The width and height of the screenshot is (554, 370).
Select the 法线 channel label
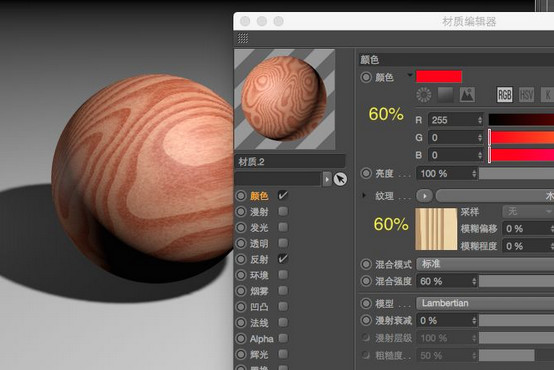259,322
